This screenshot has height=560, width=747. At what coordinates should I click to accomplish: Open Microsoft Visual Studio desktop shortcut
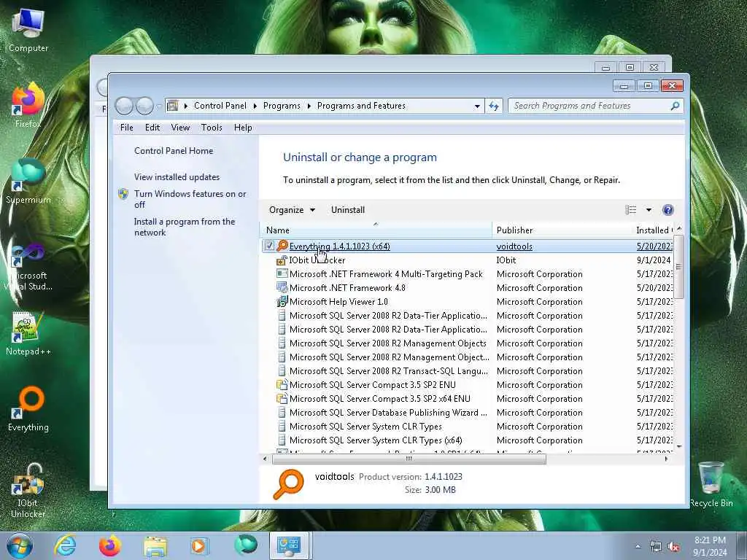[28, 267]
